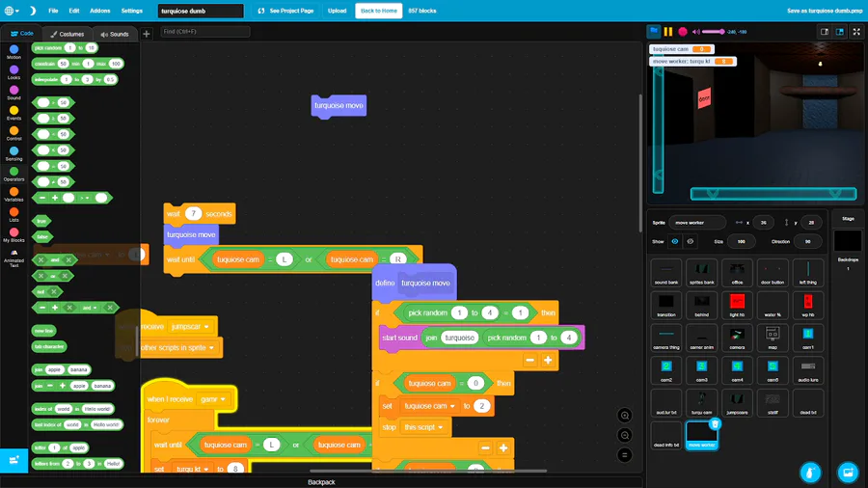Select the Control block category
This screenshot has height=488, width=868.
point(14,133)
